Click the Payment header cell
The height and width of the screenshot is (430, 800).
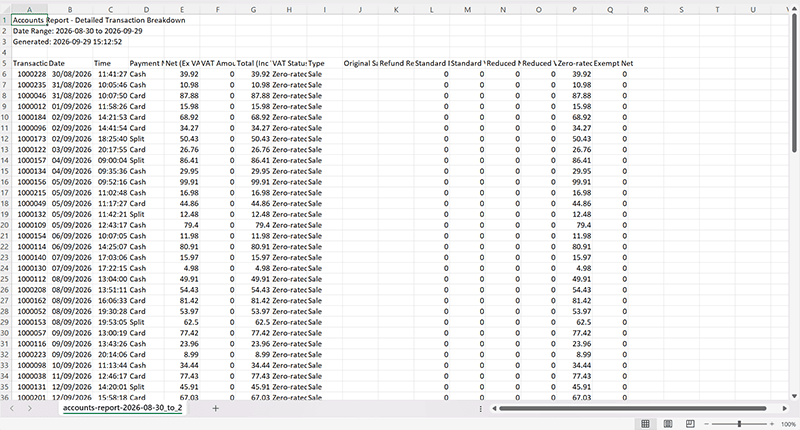(146, 63)
